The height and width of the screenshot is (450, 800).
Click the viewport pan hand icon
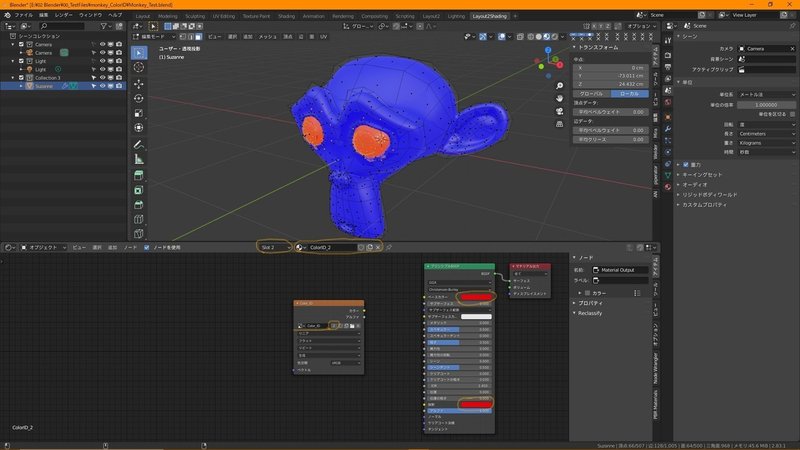tap(560, 98)
